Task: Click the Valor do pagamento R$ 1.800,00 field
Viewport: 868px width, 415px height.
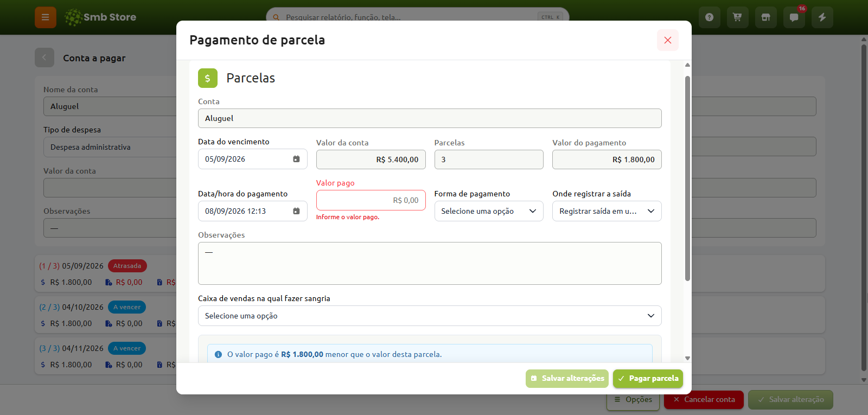Action: [607, 159]
